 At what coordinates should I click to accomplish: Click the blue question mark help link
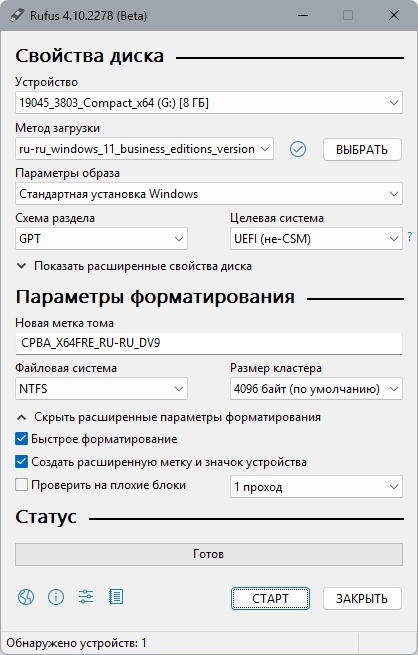tap(410, 236)
